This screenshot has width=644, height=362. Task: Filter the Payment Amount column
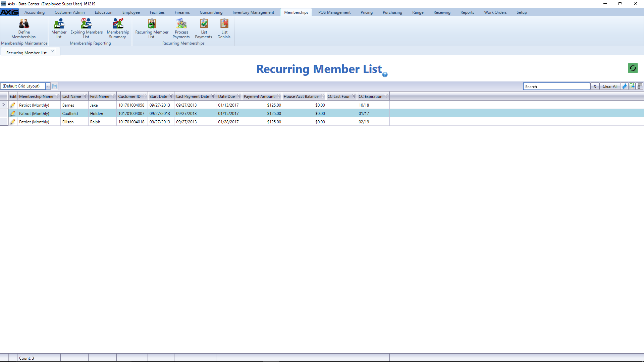tap(278, 96)
